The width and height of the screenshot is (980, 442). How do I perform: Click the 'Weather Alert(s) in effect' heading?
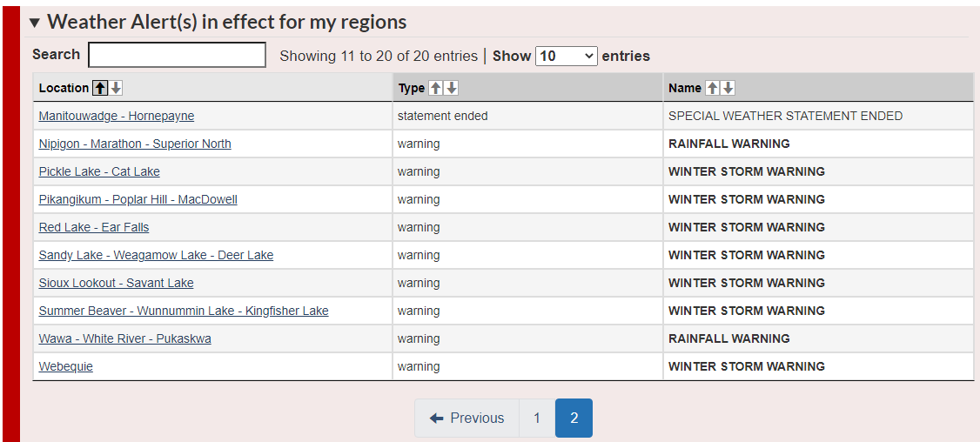click(227, 23)
